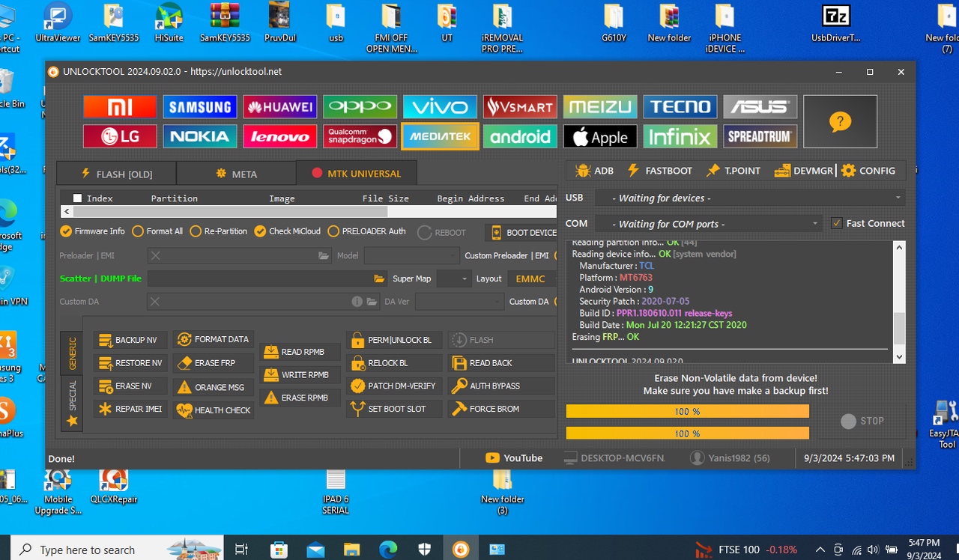Open the Super Map dropdown

454,279
